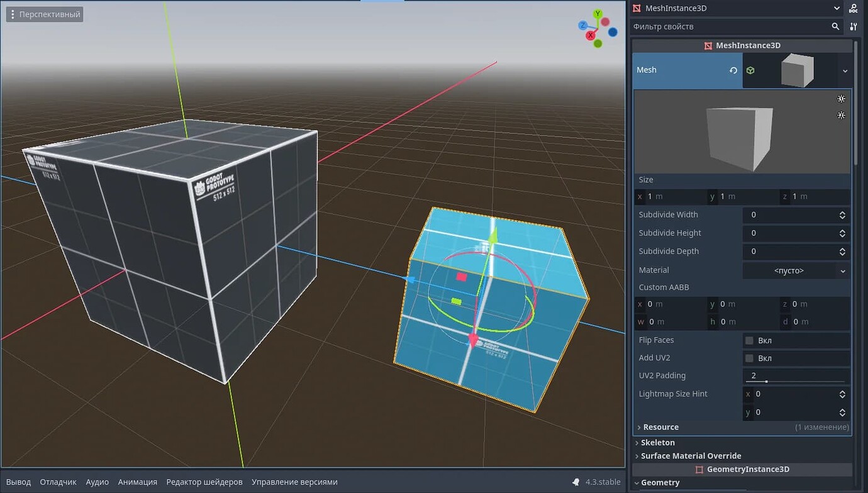The image size is (868, 493).
Task: Click the large cube in the mesh preview
Action: click(740, 138)
